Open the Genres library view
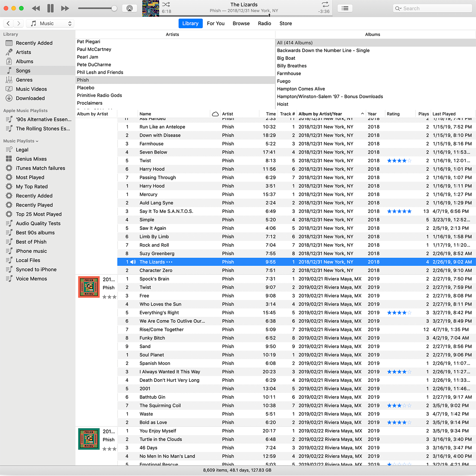 37,80
